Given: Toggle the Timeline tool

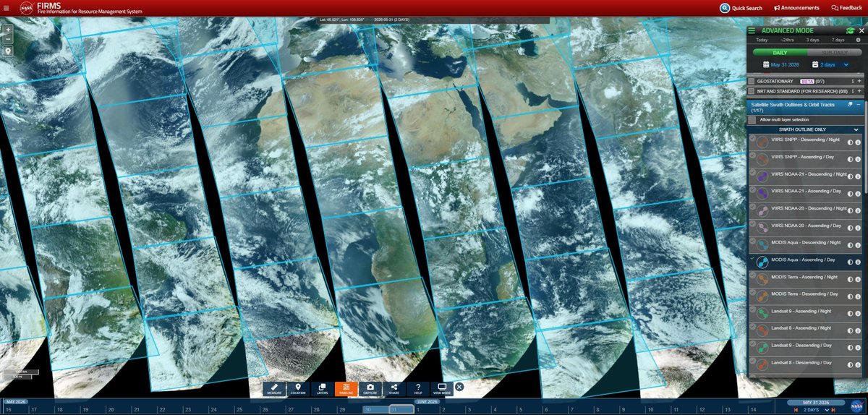Looking at the screenshot, I should [x=346, y=389].
